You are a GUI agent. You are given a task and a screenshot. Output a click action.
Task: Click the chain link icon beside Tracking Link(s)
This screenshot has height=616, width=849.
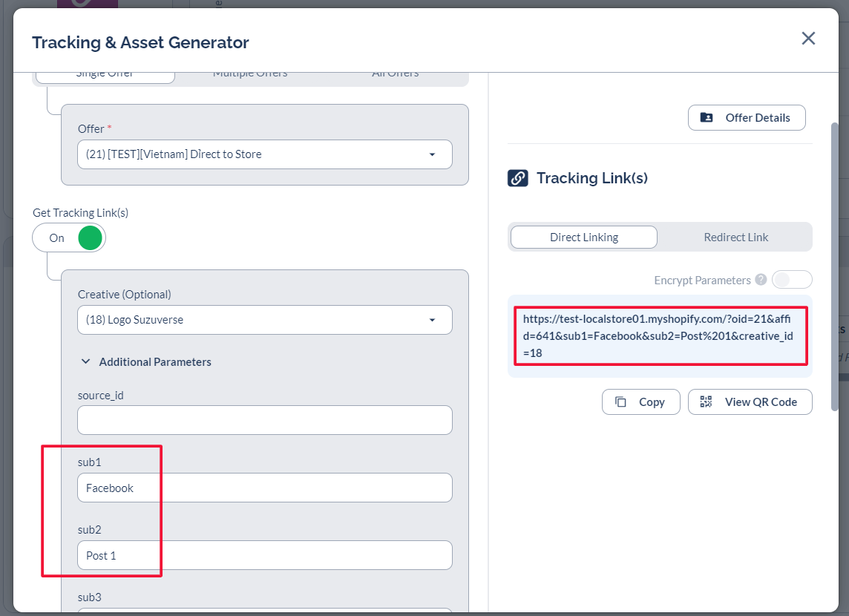[518, 178]
